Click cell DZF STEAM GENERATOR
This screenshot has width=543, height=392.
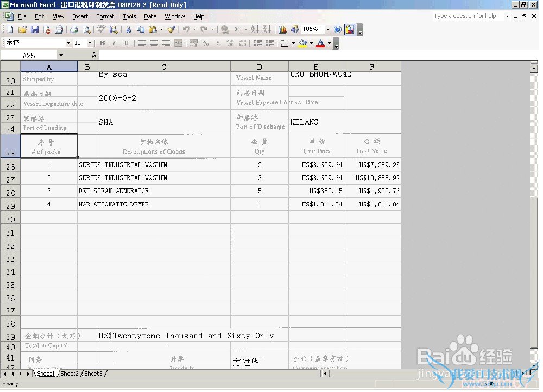(154, 191)
